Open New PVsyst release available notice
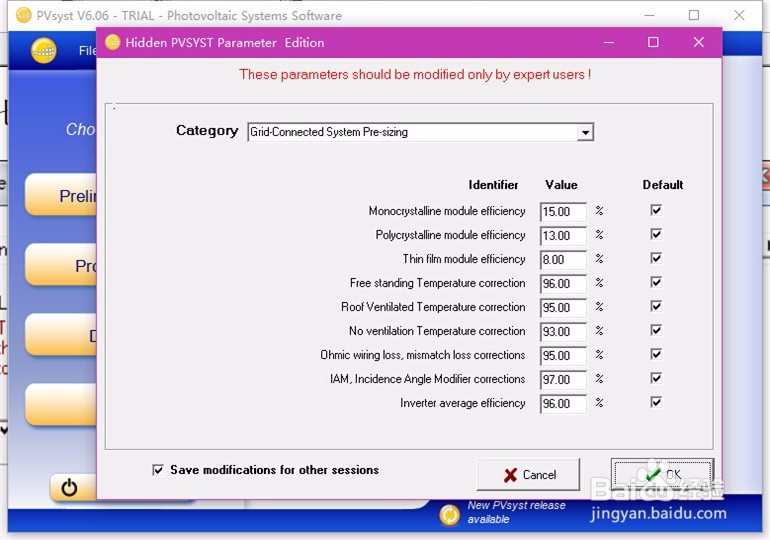Screen dimensions: 770x540 (x=516, y=512)
